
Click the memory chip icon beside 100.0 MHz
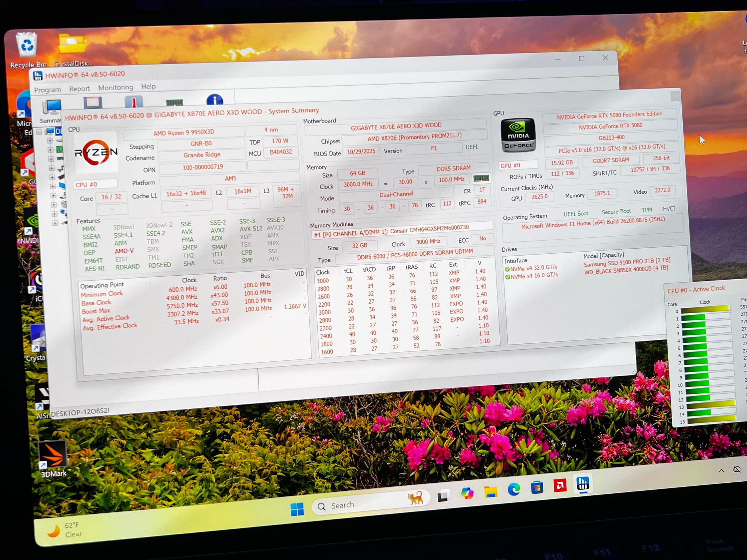point(481,178)
